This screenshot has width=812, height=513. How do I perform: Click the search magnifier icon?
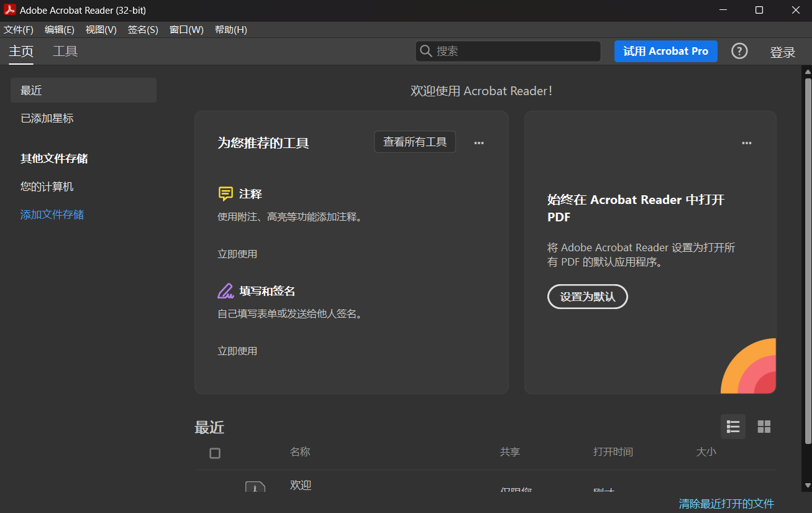click(426, 52)
